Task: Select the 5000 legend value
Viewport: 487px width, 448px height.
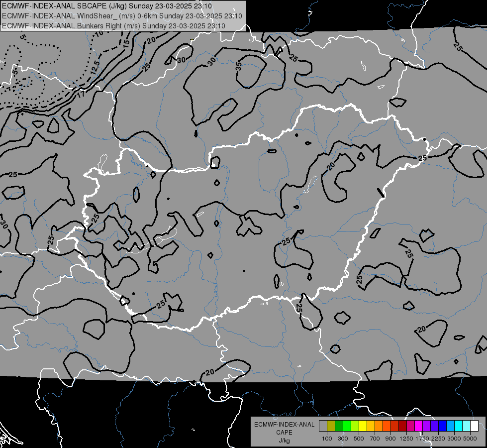Action: point(470,439)
